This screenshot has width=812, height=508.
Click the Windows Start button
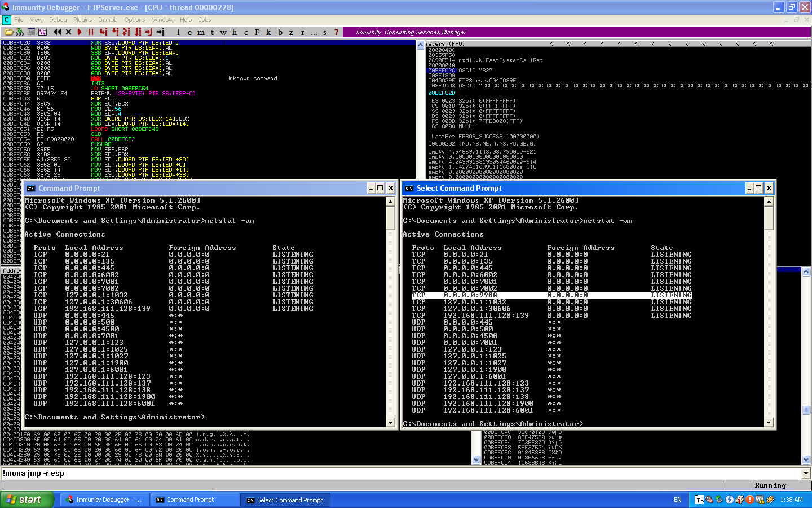tap(27, 500)
